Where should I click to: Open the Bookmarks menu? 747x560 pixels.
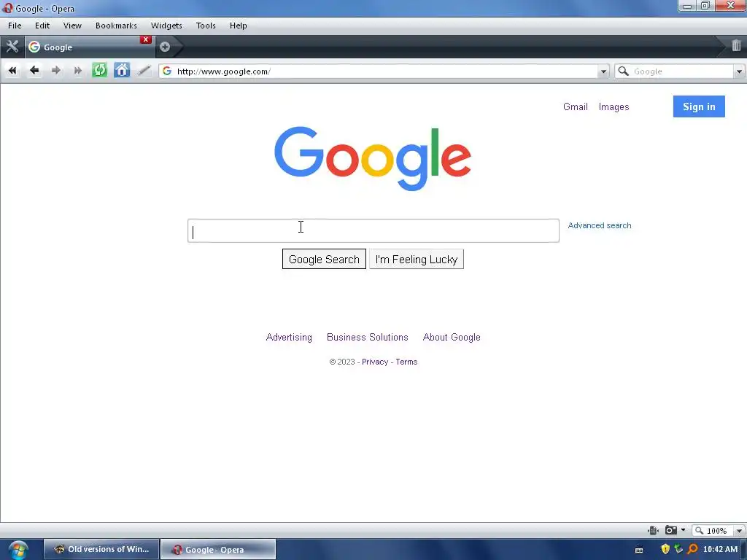(x=116, y=26)
